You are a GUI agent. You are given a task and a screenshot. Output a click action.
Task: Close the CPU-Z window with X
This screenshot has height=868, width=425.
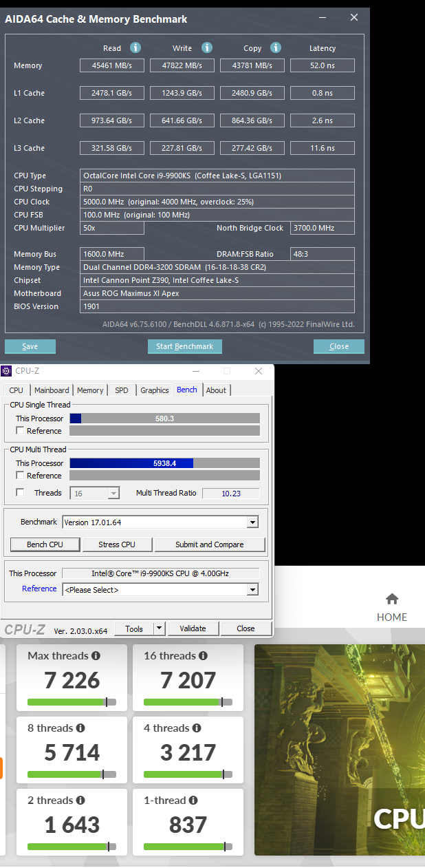pyautogui.click(x=259, y=371)
